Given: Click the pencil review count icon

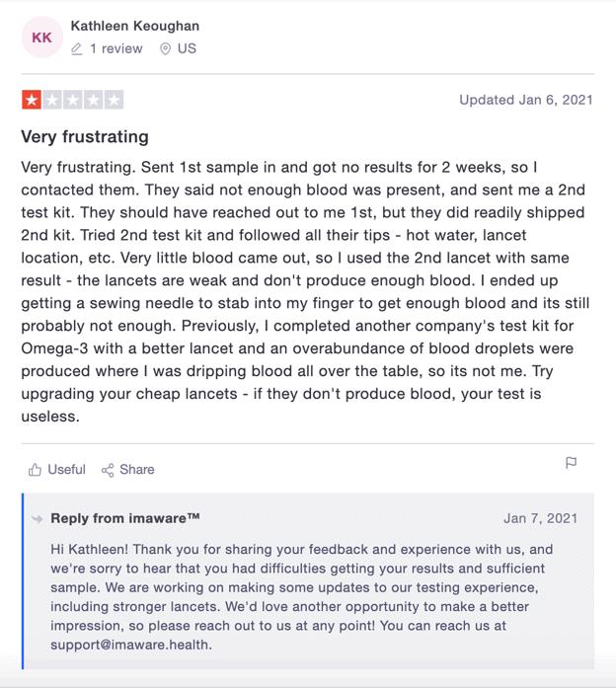Looking at the screenshot, I should click(76, 48).
